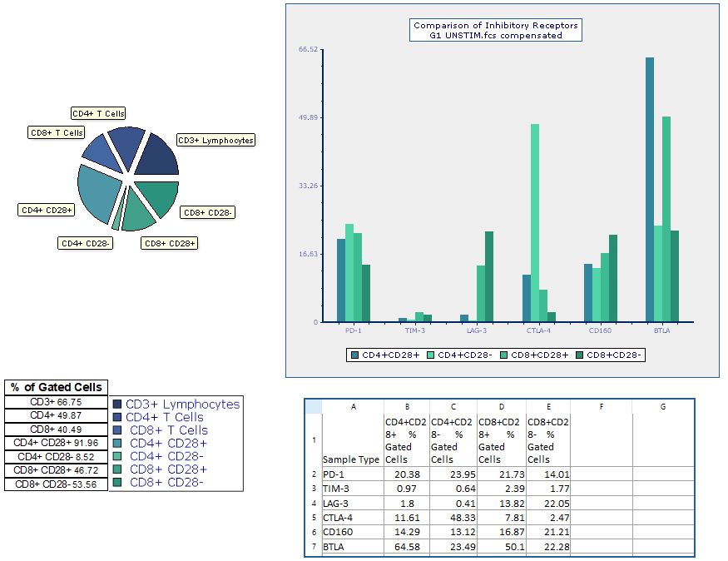Select the tallest BTLA bar in chart
The width and height of the screenshot is (728, 561).
pyautogui.click(x=649, y=190)
